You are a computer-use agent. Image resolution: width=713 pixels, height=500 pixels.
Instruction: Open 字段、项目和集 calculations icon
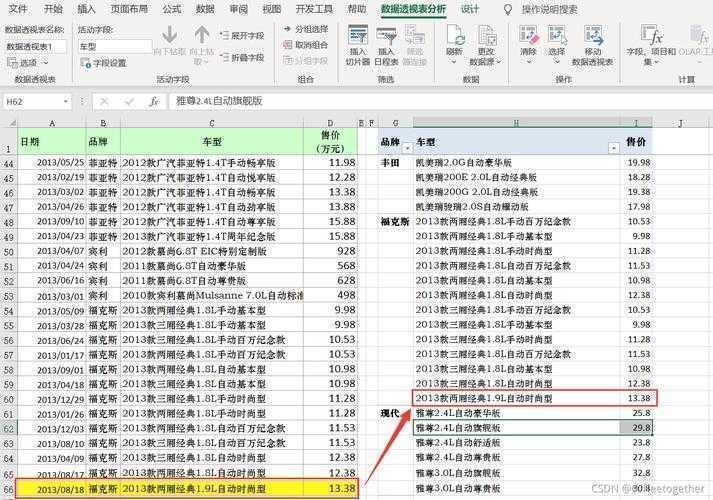[x=651, y=35]
